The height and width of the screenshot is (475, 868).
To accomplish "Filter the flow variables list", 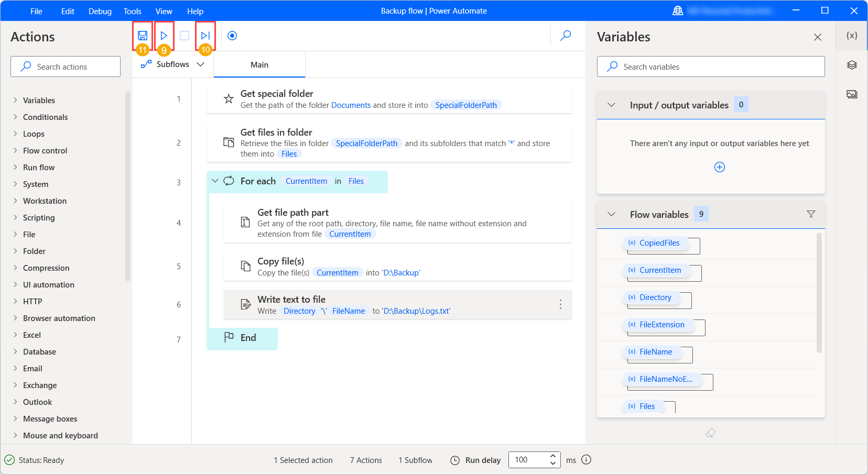I will 811,214.
